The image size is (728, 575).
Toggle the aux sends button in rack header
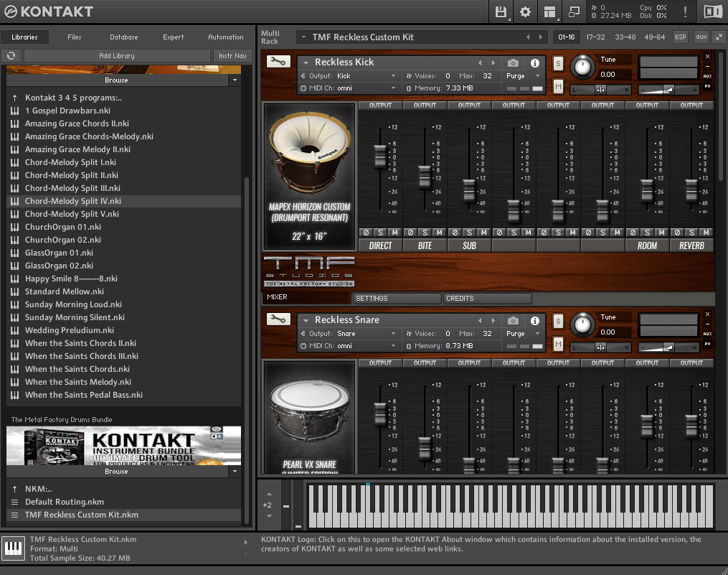[x=701, y=37]
